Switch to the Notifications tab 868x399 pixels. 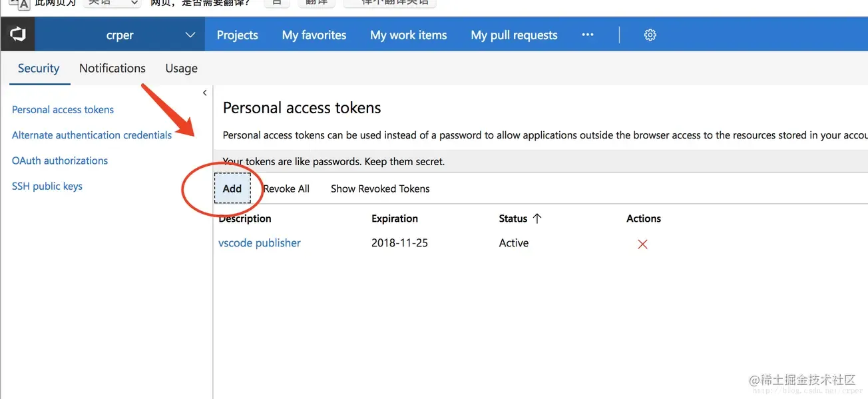(112, 68)
